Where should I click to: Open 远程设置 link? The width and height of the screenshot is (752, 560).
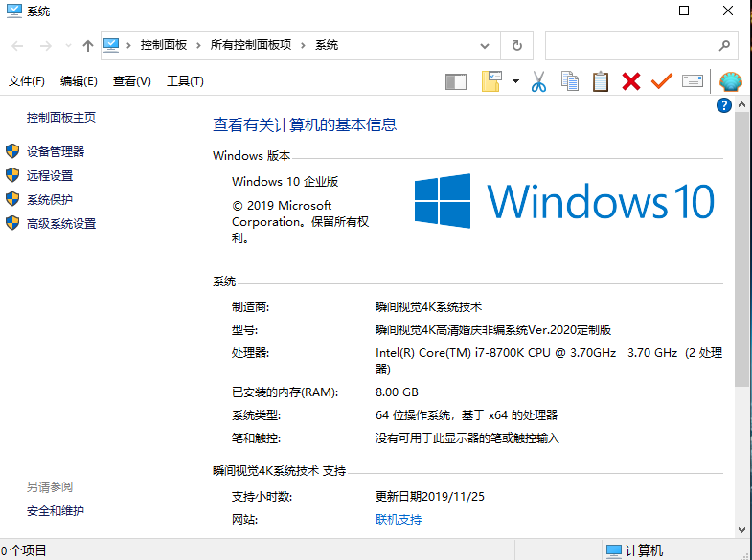click(x=50, y=176)
